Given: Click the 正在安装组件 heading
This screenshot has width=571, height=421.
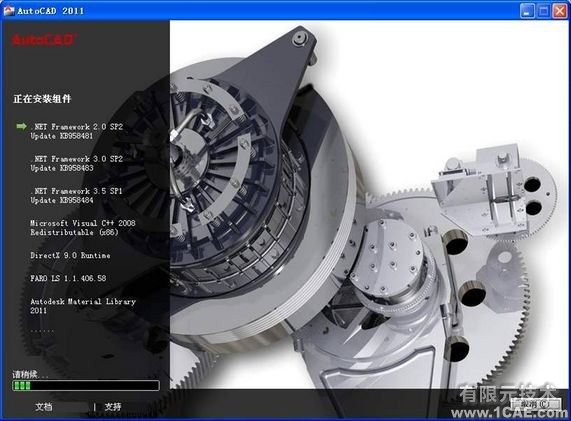Looking at the screenshot, I should click(42, 99).
